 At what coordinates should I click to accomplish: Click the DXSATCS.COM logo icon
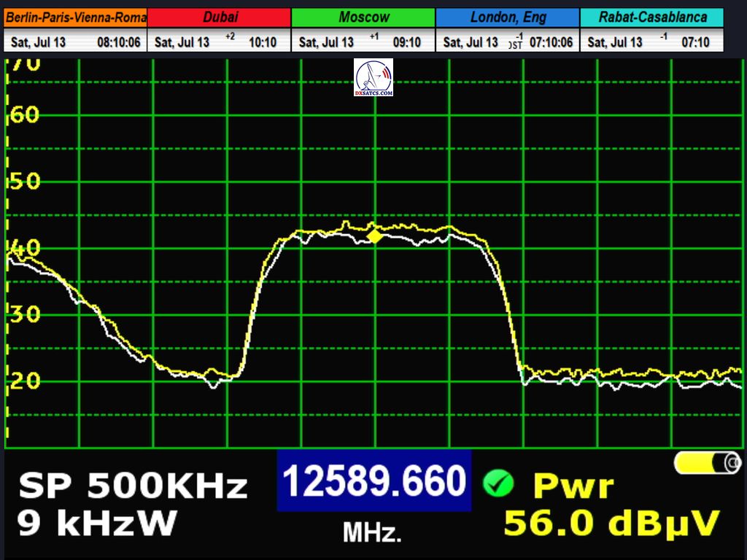(x=373, y=78)
